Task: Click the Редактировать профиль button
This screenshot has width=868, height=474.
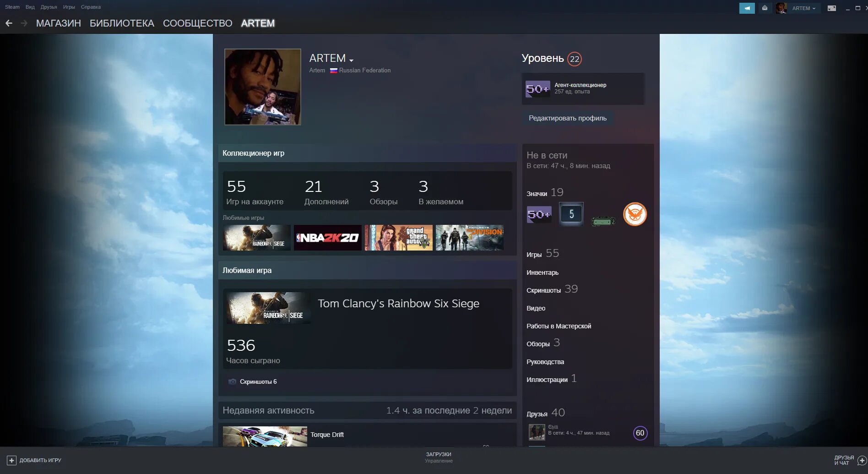Action: pos(567,118)
